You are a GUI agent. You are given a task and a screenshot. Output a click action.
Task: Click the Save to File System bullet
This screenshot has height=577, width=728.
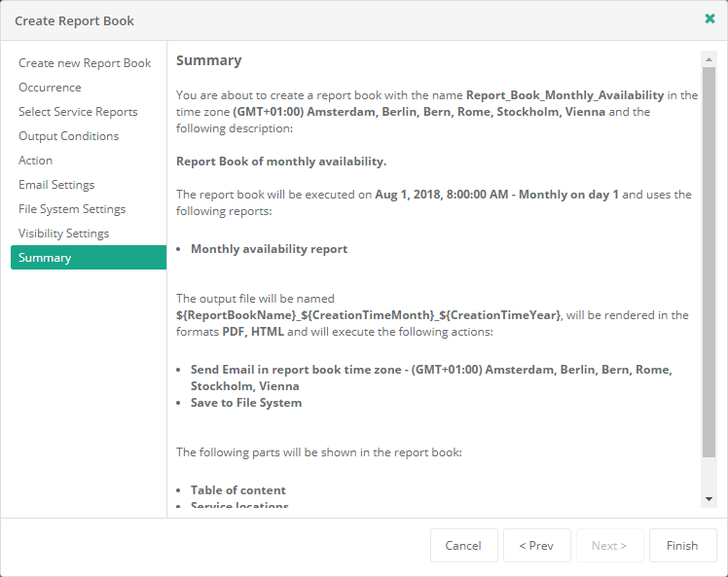point(246,403)
